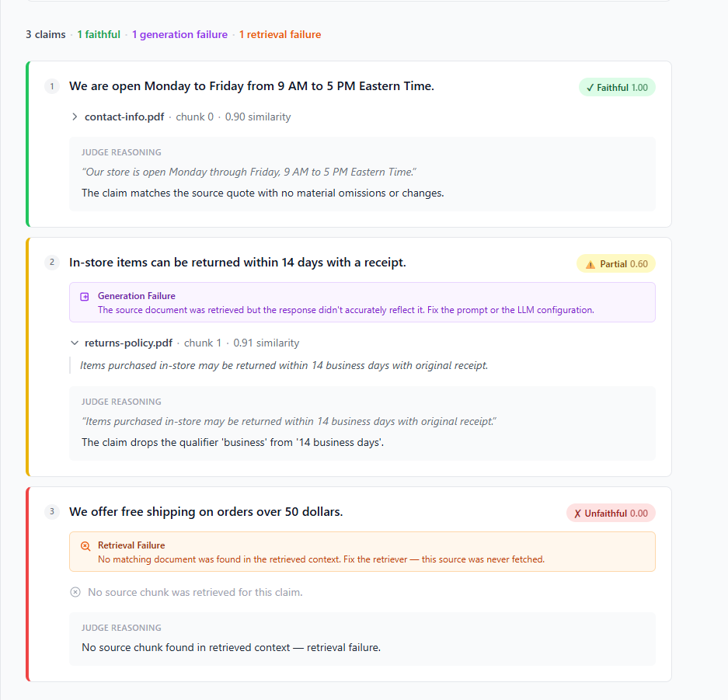
Task: Select the '1 retrieval failure' summary filter
Action: pyautogui.click(x=280, y=34)
